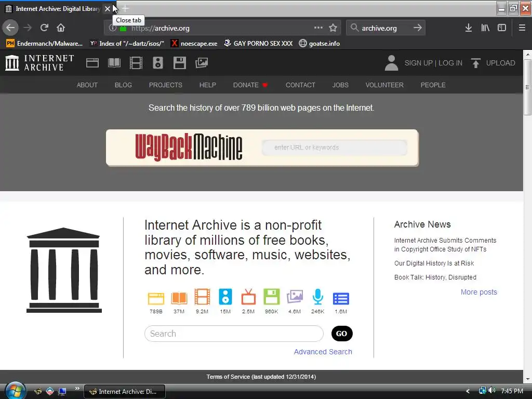Viewport: 532px width, 399px height.
Task: Open the DONATE menu item
Action: (x=250, y=85)
